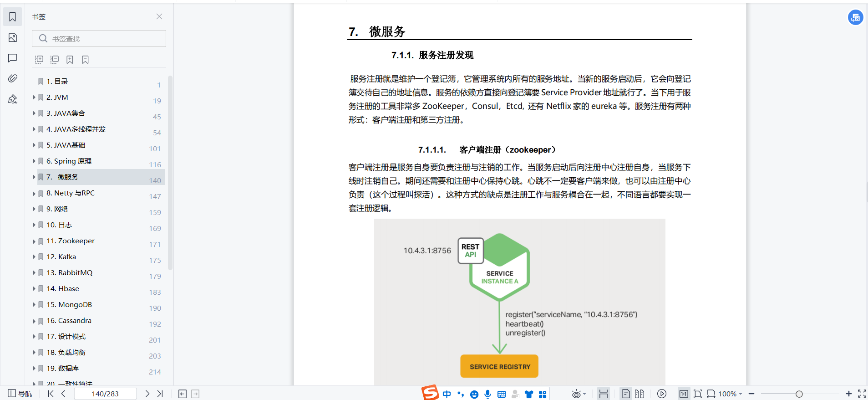
Task: Open the attachments paperclip panel
Action: click(x=13, y=78)
